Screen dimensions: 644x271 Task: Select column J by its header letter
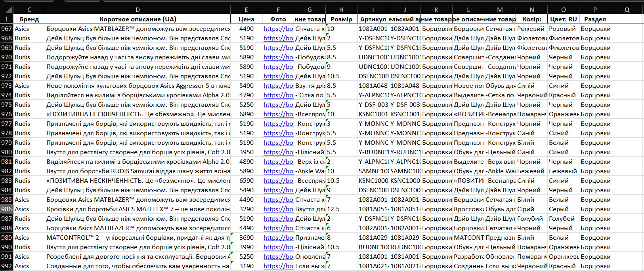coord(405,10)
